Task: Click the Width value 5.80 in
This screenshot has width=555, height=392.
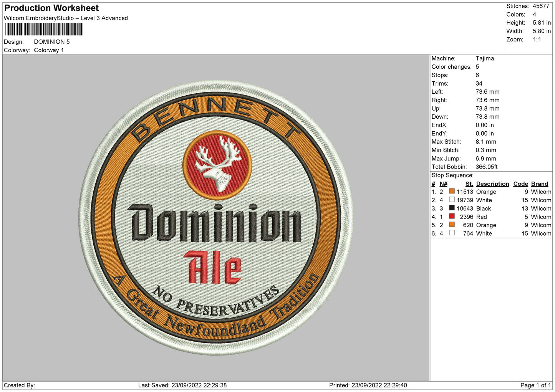Action: pyautogui.click(x=542, y=31)
